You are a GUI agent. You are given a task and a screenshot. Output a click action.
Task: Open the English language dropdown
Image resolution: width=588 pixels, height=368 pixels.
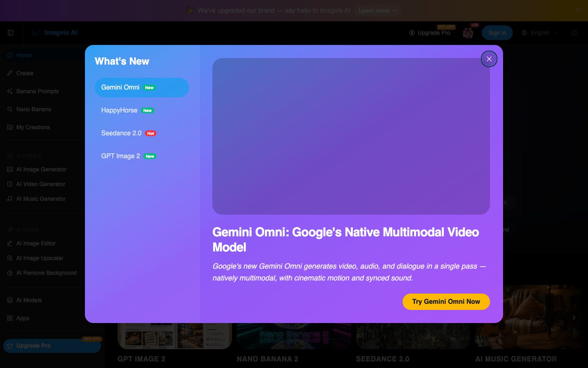point(540,33)
